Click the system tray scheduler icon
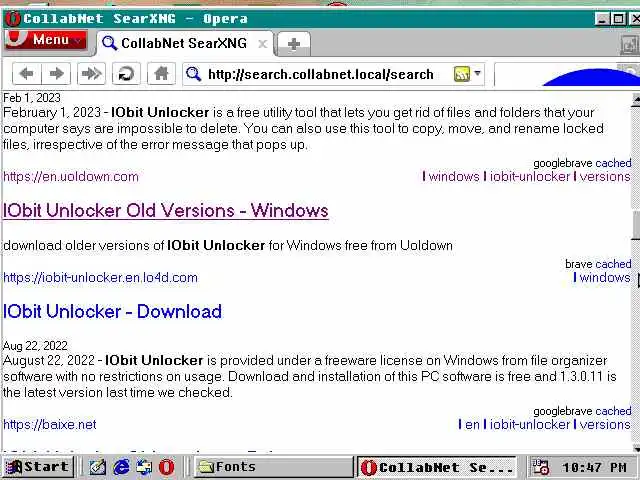Image resolution: width=640 pixels, height=480 pixels. 540,467
